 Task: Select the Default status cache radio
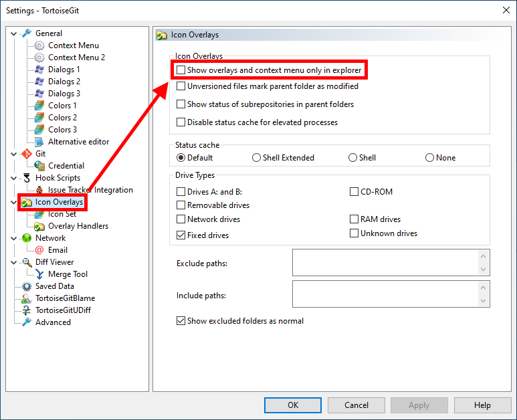pos(181,158)
